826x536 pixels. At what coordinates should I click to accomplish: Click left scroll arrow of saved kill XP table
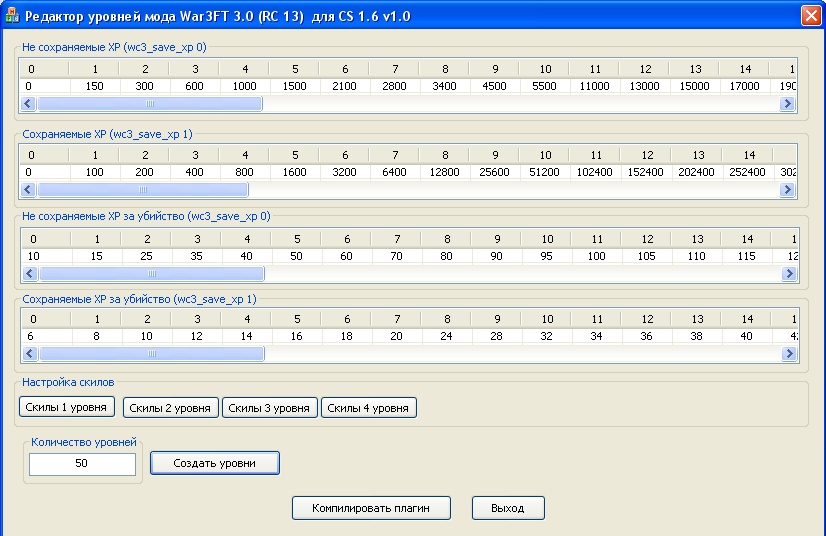tap(30, 353)
